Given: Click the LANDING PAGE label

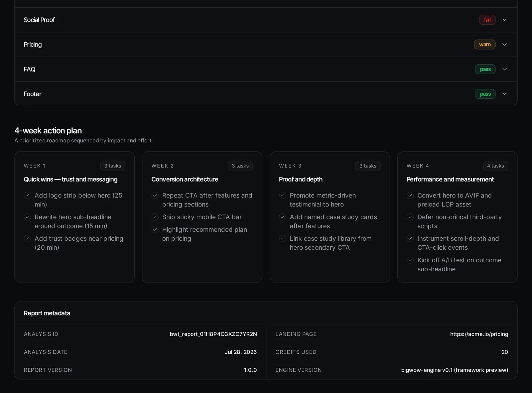Looking at the screenshot, I should (296, 334).
